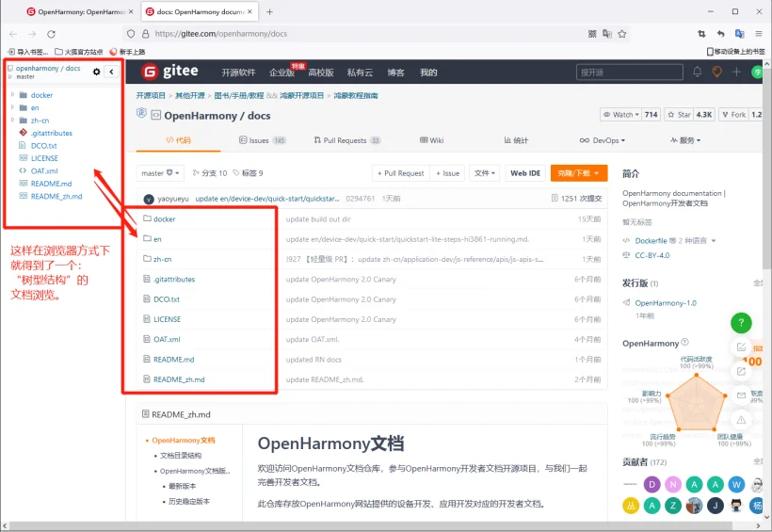772x532 pixels.
Task: Expand the Dockerfile languages dropdown
Action: pos(714,241)
